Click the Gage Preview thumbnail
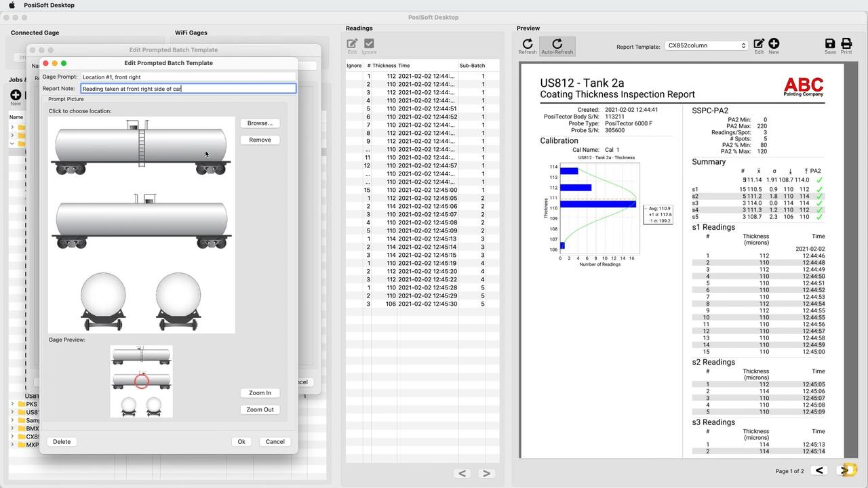 [141, 381]
